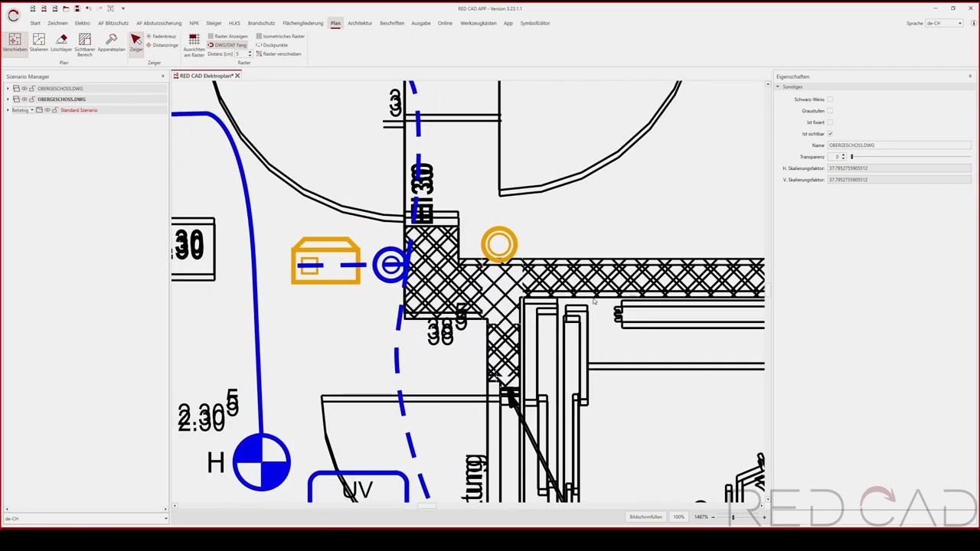Close the RED CAD Elektroplan document tab
Viewport: 980px width, 551px height.
(x=237, y=76)
